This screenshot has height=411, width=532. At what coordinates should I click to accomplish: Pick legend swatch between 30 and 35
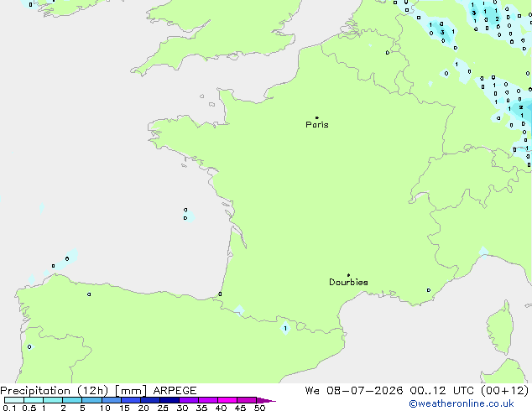tap(189, 400)
